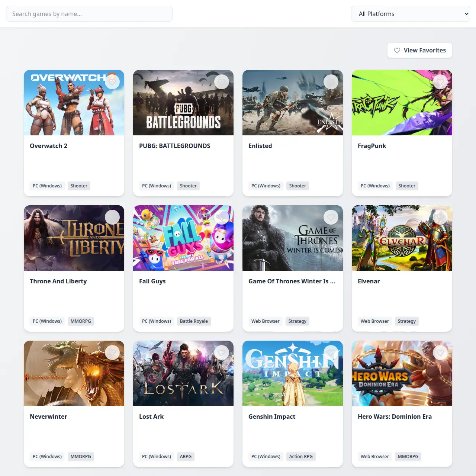Click the Fall Guys title link

(152, 281)
